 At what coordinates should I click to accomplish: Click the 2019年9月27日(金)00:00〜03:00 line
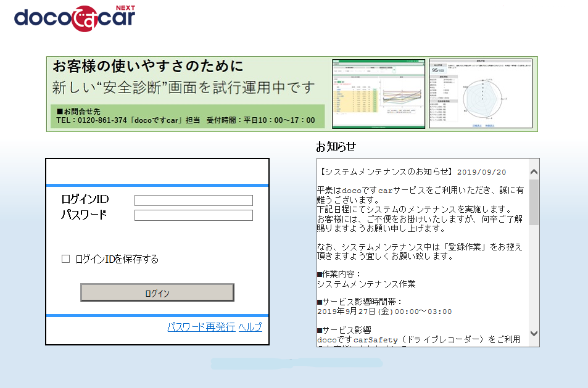pos(384,312)
